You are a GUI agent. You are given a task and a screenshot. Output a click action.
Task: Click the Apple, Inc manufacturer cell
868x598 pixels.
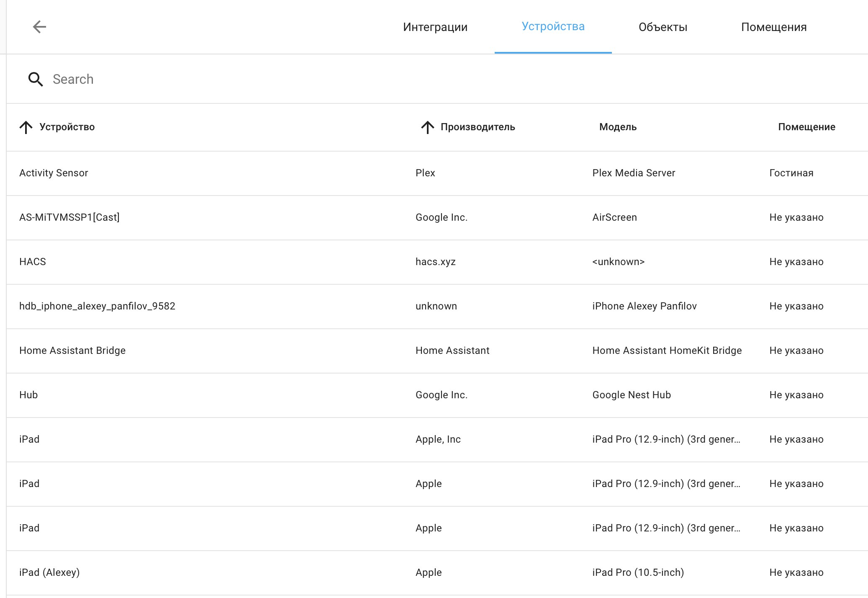[438, 439]
